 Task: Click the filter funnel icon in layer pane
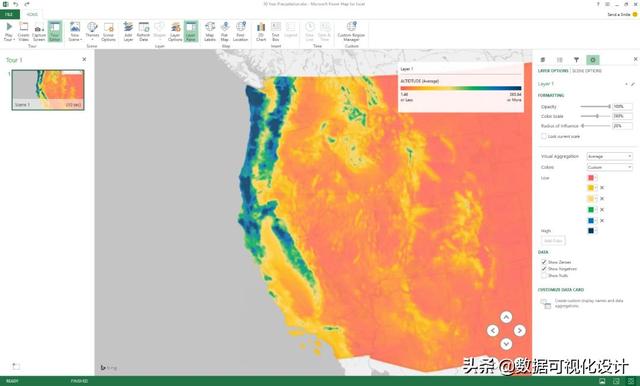576,60
